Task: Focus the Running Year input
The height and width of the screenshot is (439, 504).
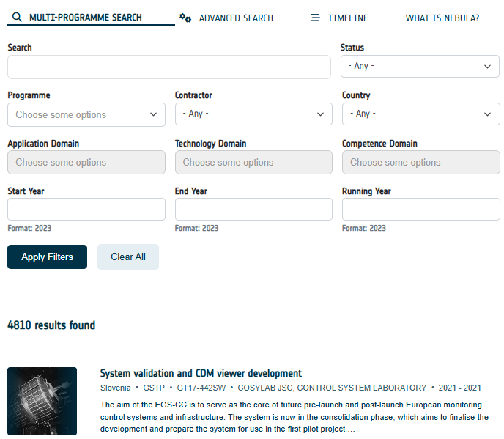Action: tap(420, 210)
